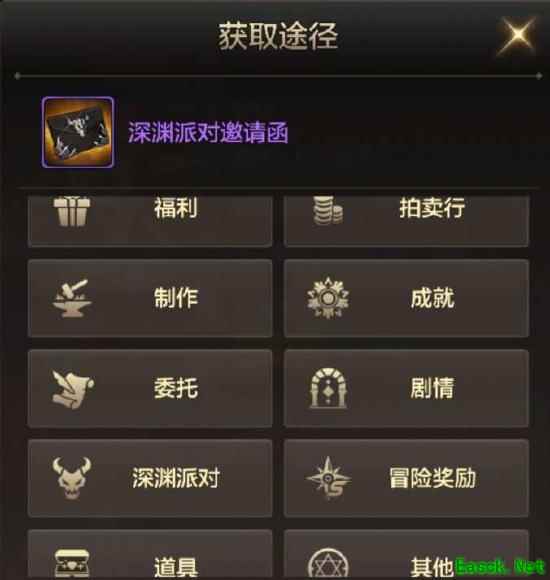Close the 获取途径 panel with X
The image size is (550, 580).
point(517,35)
